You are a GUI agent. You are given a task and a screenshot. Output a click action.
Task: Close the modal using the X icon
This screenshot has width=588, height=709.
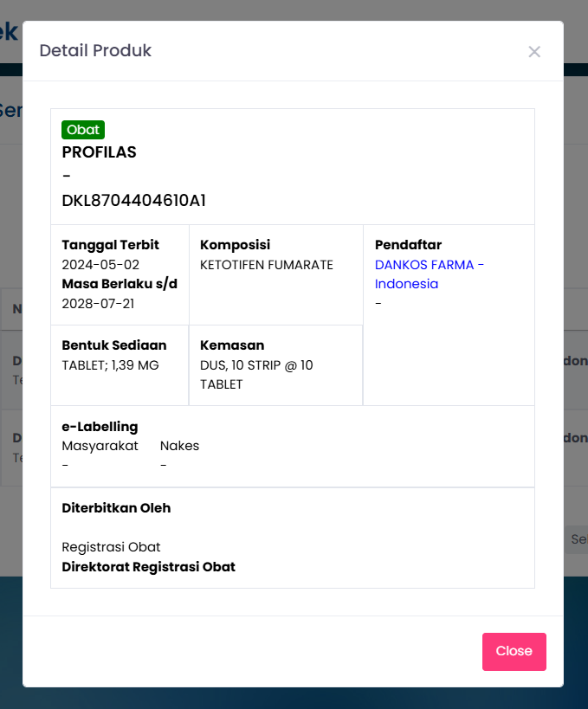(x=534, y=52)
